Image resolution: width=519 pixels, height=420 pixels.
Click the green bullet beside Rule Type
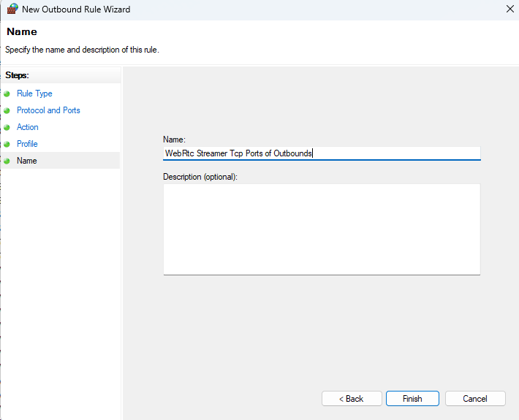click(7, 93)
